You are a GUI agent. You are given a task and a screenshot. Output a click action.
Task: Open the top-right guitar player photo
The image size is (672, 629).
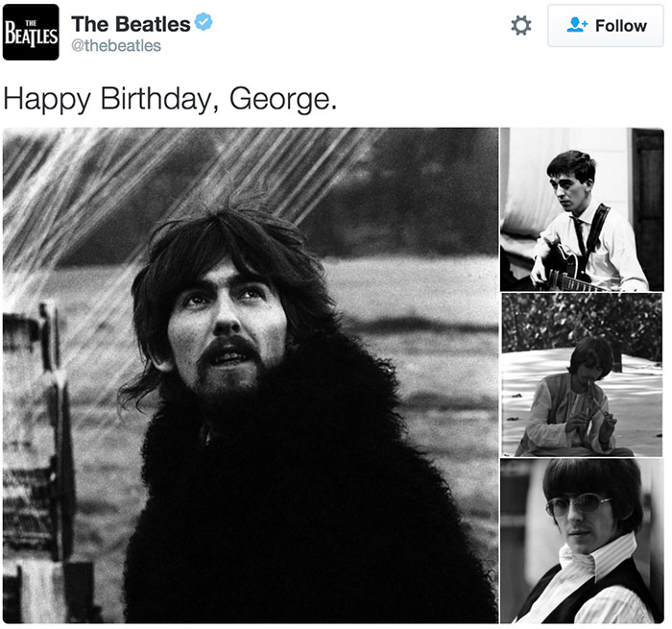tap(582, 208)
